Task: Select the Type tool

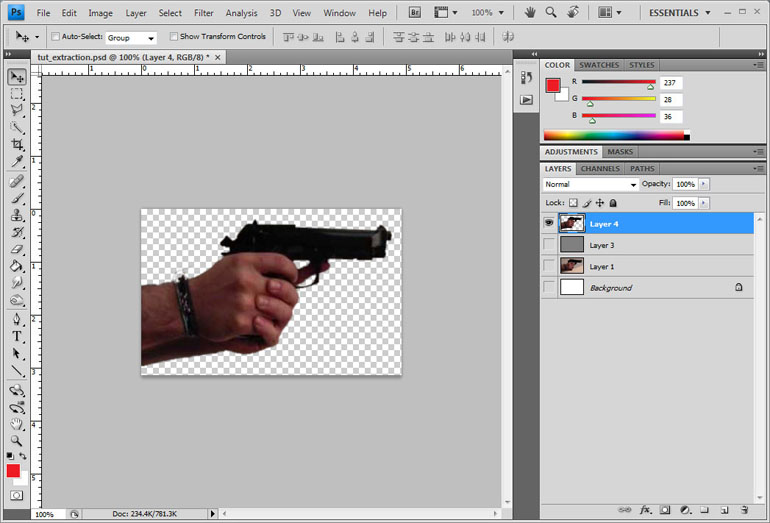Action: point(17,336)
